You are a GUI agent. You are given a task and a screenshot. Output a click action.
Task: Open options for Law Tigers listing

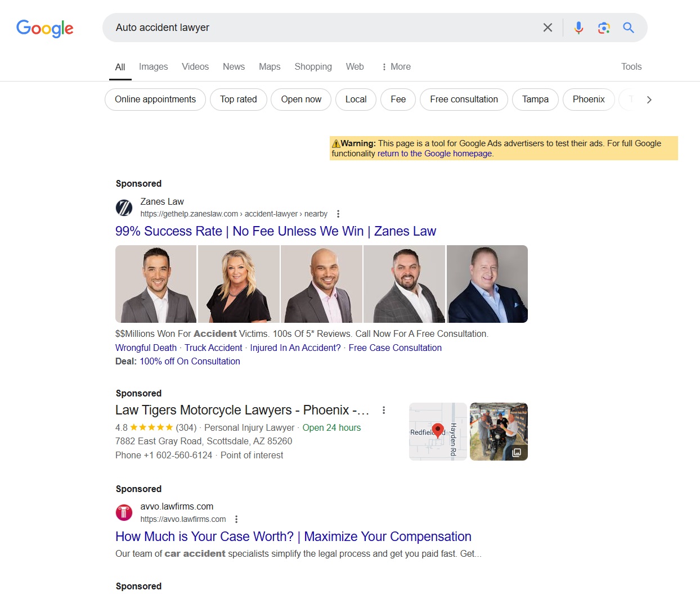tap(384, 411)
